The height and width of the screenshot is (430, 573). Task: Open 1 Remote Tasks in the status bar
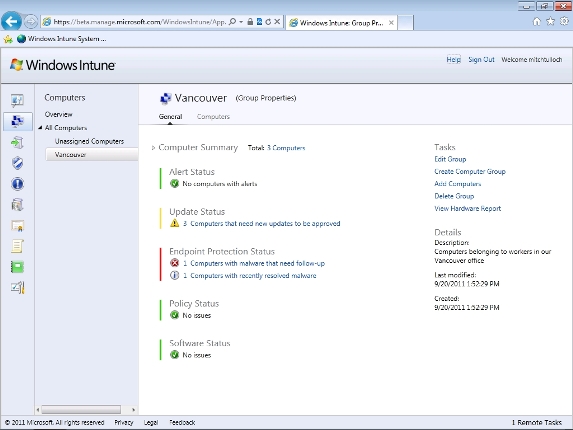[x=536, y=422]
